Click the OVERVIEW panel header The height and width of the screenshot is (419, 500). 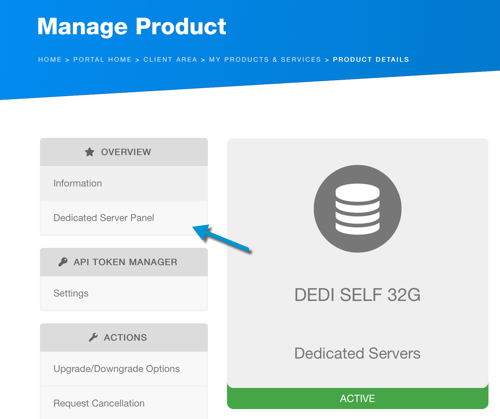pyautogui.click(x=124, y=152)
